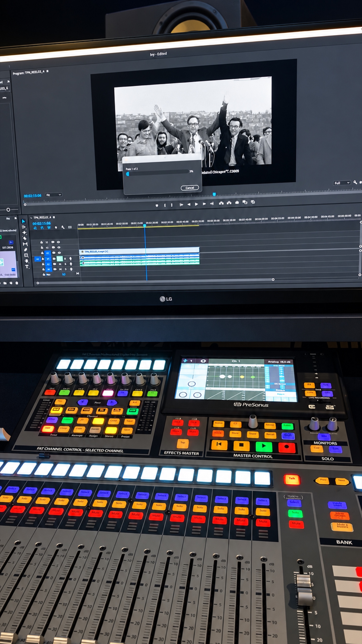Select the Razor tool
This screenshot has width=362, height=644.
point(25,238)
